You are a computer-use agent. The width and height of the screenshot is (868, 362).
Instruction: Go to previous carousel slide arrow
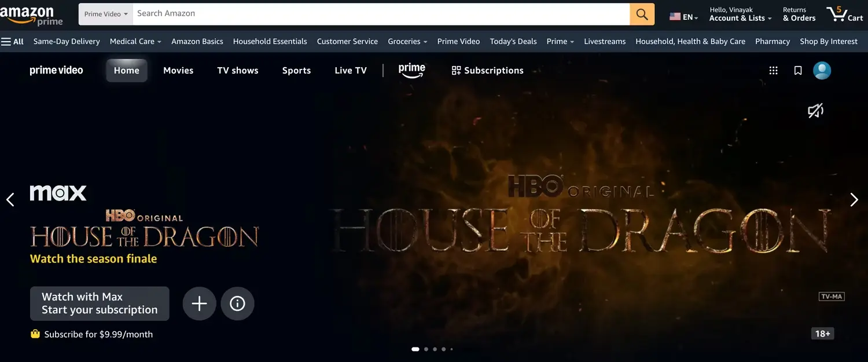(10, 200)
